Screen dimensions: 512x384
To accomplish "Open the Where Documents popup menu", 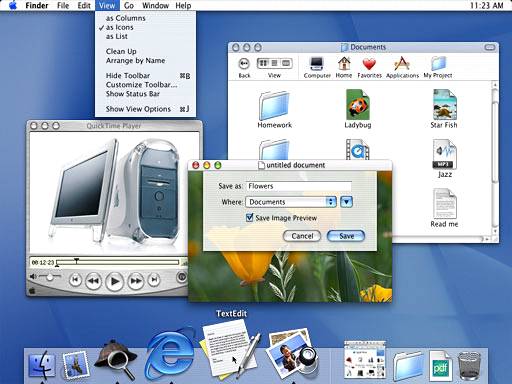I will tap(291, 202).
